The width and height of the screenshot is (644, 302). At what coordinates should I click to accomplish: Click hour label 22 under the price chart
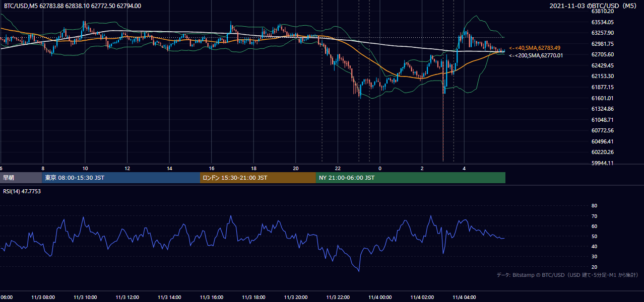338,168
